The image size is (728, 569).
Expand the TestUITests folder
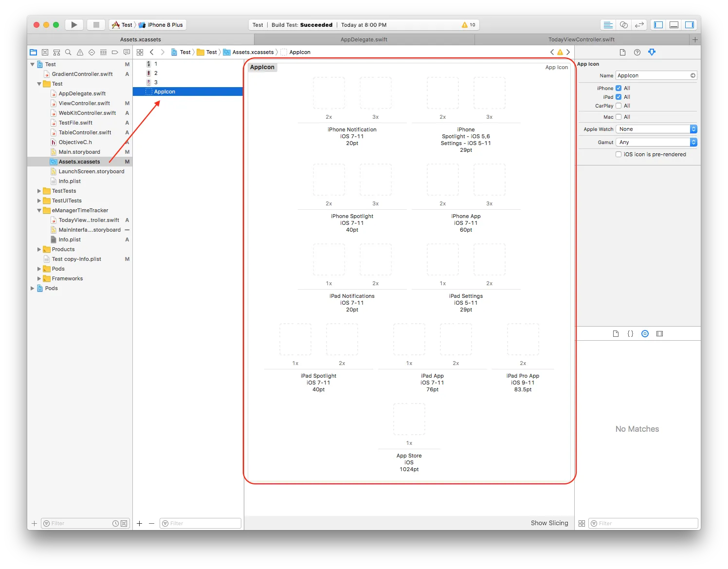pos(39,201)
